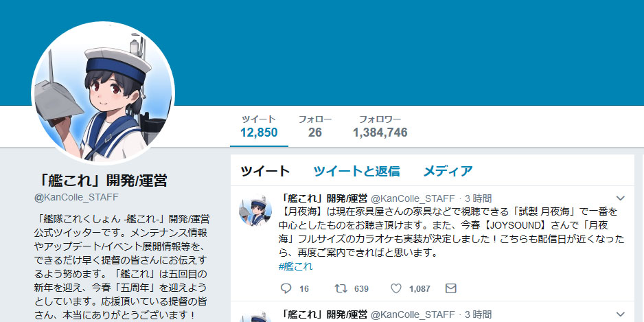Switch to メディア tab

tap(448, 171)
